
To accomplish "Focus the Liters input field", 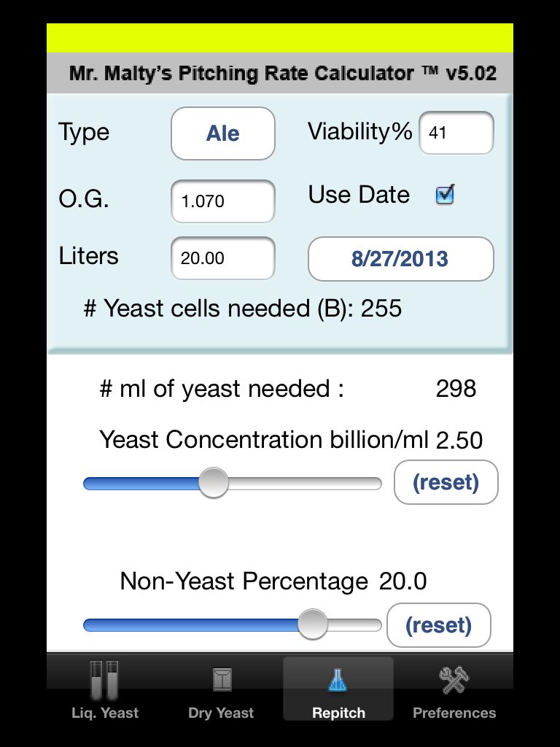I will [223, 258].
